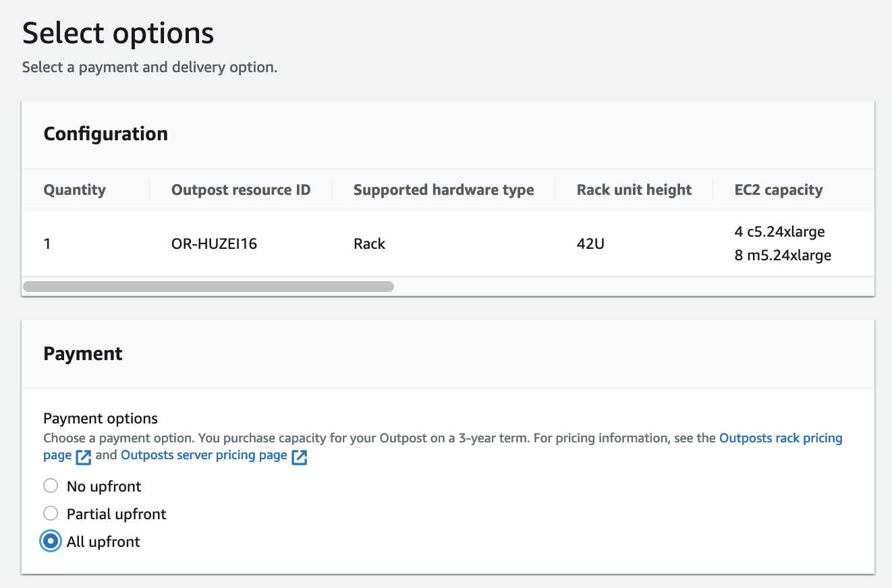Choose the Partial upfront radio button
Viewport: 892px width, 588px height.
point(51,514)
